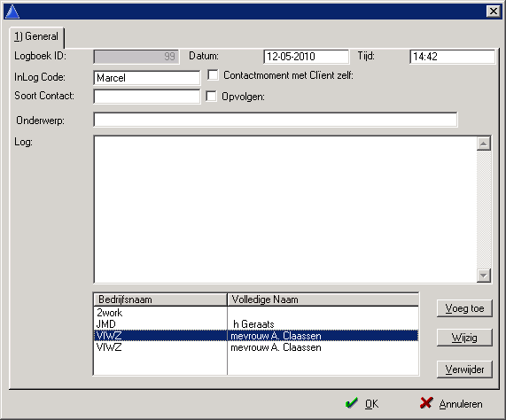
Task: Click the Verwijder button
Action: (x=464, y=369)
